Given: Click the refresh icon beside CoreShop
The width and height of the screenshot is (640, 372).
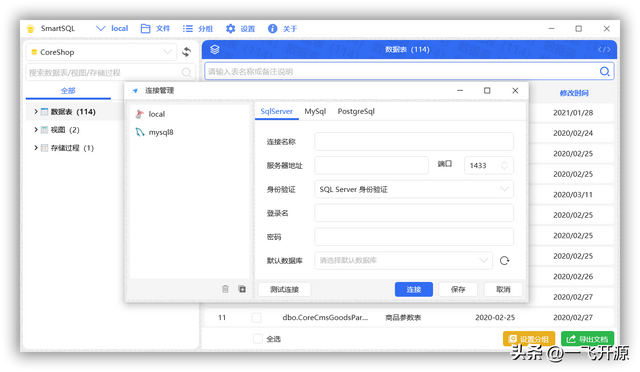Looking at the screenshot, I should click(187, 52).
